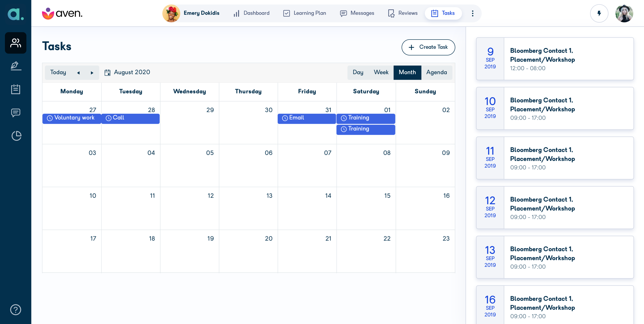Open the calendar date picker icon

107,72
